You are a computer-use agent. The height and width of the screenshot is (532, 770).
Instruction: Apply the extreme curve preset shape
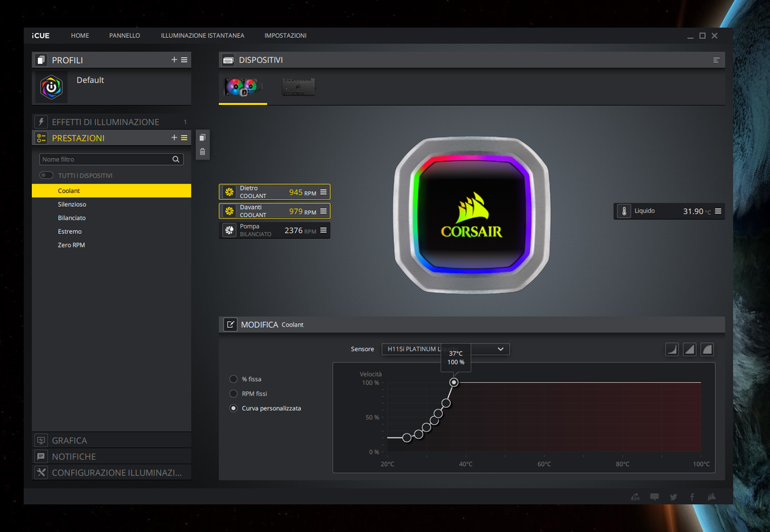click(707, 349)
